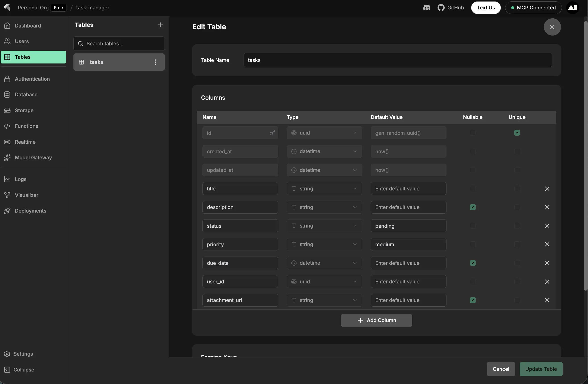Click the title column name field
The image size is (588, 384).
pyautogui.click(x=240, y=189)
